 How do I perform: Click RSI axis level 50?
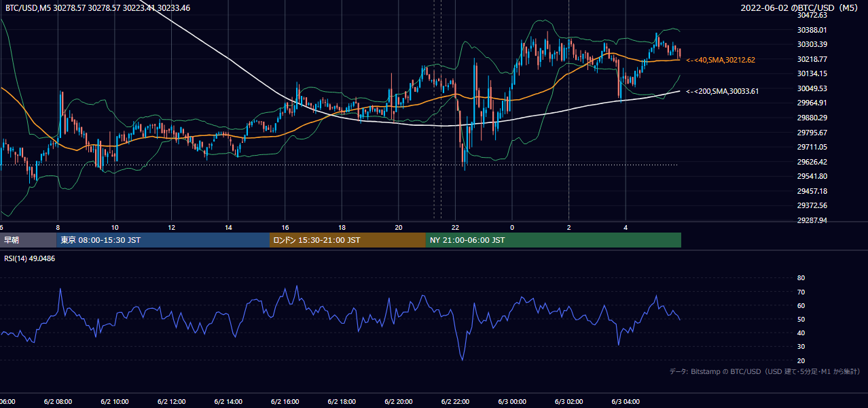801,319
